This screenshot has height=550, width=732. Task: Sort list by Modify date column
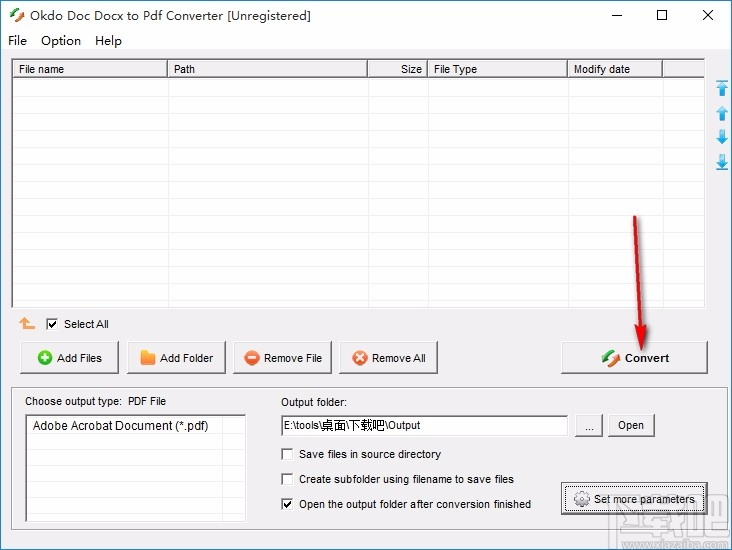pos(615,69)
